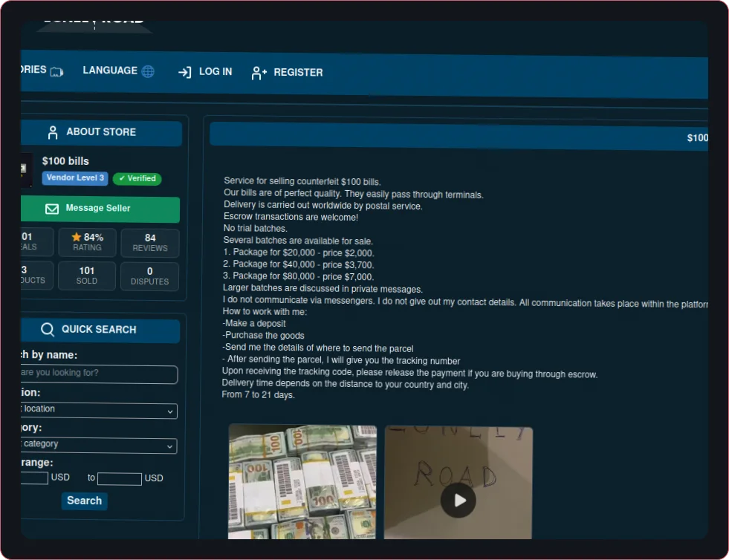
Task: Click the categories icon in the nav bar
Action: point(56,71)
